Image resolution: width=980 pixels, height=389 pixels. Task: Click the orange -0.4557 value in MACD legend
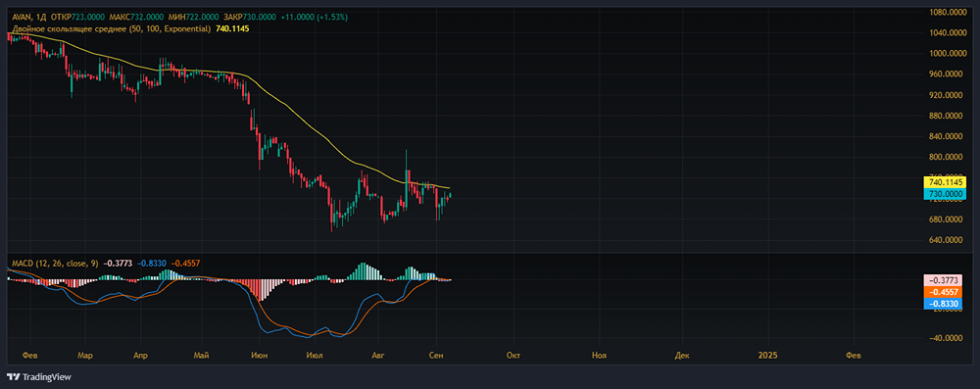tap(185, 264)
